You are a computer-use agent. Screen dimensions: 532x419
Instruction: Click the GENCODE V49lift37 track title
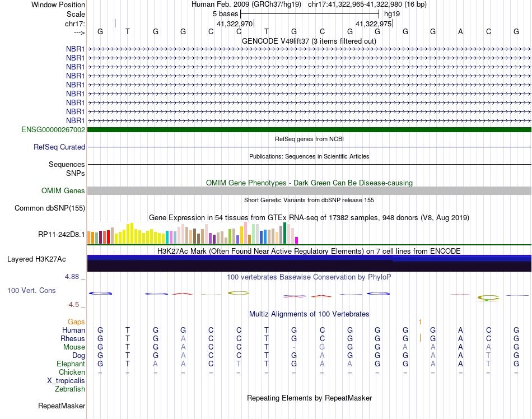tap(309, 41)
